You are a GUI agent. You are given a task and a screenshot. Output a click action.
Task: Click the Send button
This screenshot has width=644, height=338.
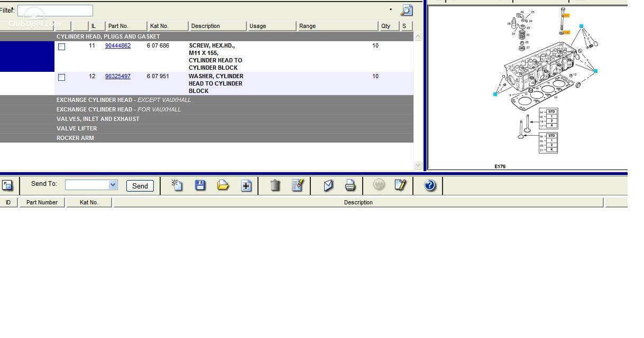click(140, 186)
